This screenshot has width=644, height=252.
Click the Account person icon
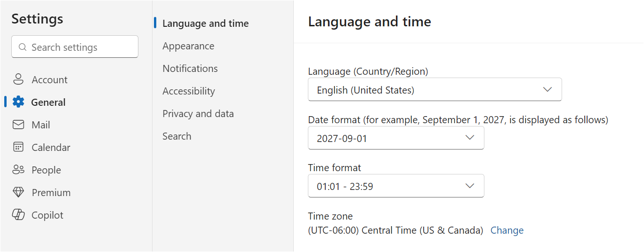18,79
